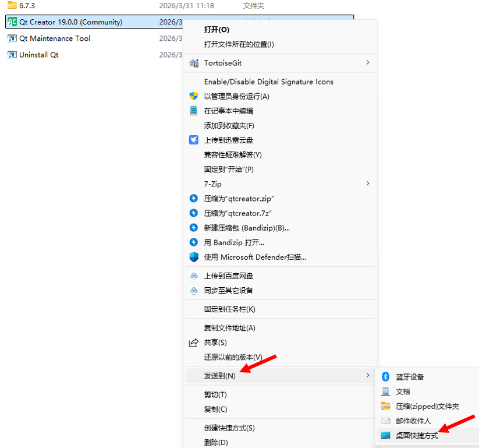Open the 发送到(N) entry

pyautogui.click(x=280, y=376)
